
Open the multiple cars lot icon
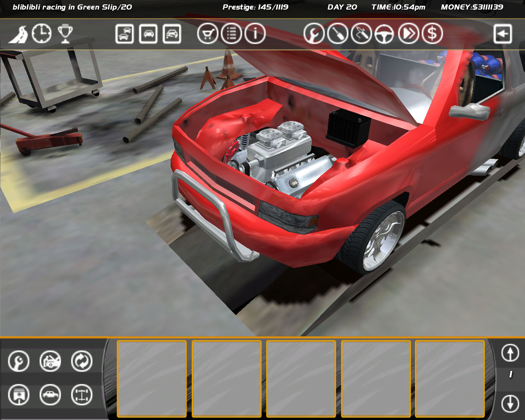[x=124, y=34]
